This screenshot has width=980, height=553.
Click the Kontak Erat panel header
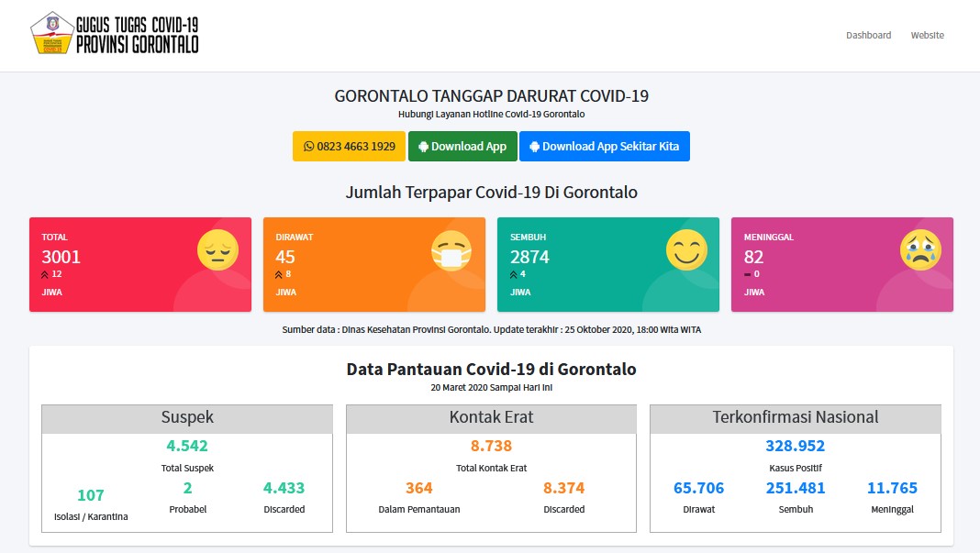coord(491,418)
